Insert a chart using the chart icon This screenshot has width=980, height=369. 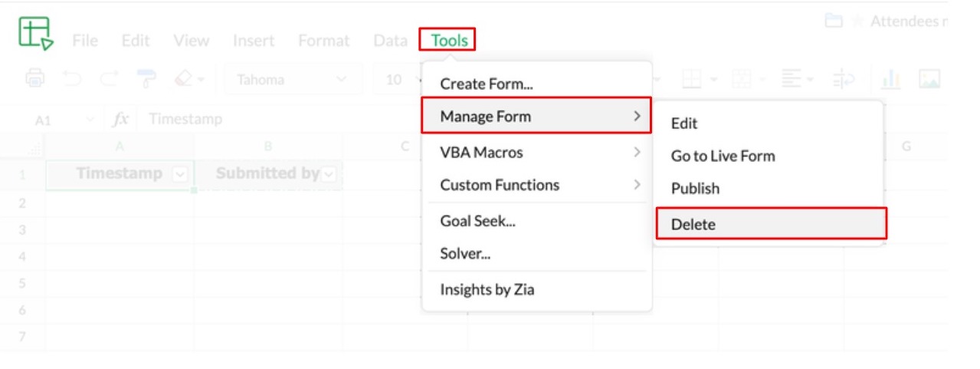(x=890, y=78)
